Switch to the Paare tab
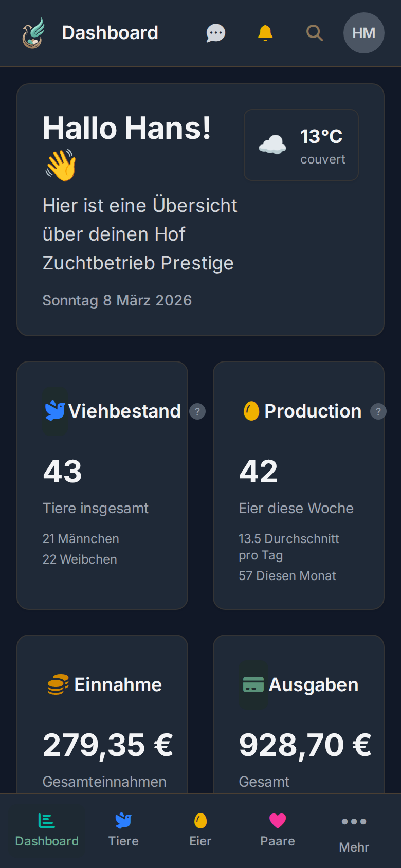The width and height of the screenshot is (401, 868). click(x=278, y=830)
